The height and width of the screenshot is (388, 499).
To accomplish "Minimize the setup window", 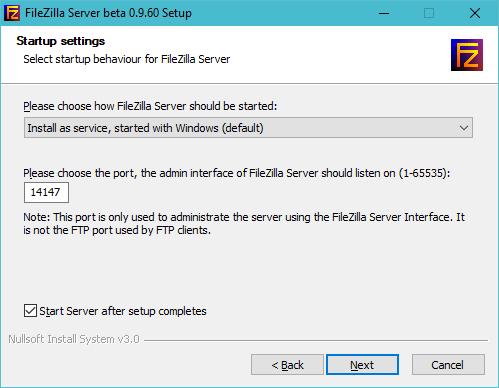I will (384, 13).
